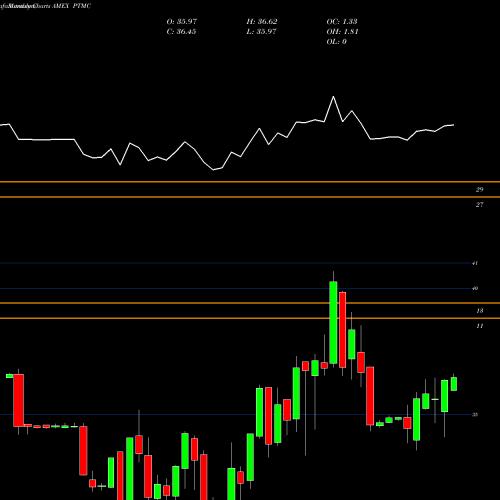Viewport: 500px width, 500px height.
Task: Select the low price text L: 35.97
Action: click(261, 32)
